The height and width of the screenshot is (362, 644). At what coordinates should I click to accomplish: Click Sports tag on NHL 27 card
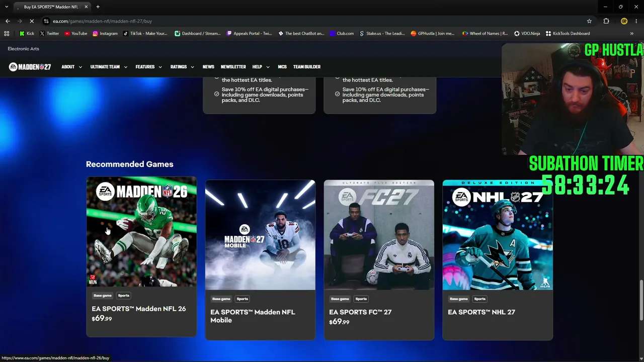[x=480, y=299]
